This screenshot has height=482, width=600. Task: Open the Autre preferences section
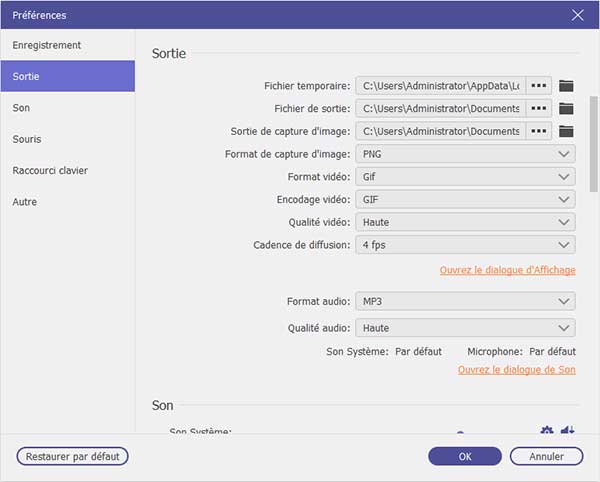point(26,201)
